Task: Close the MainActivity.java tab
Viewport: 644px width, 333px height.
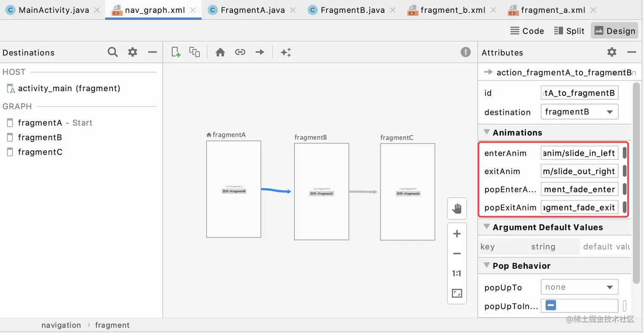Action: tap(97, 10)
